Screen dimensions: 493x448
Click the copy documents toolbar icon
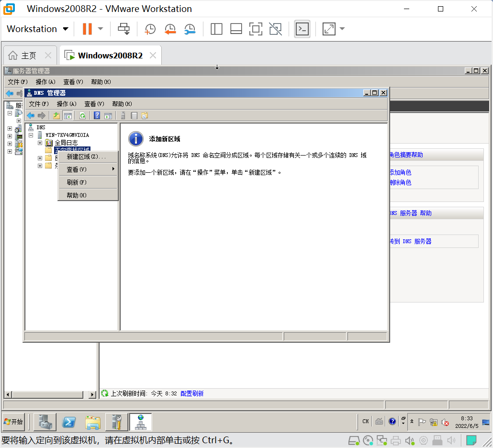click(145, 116)
